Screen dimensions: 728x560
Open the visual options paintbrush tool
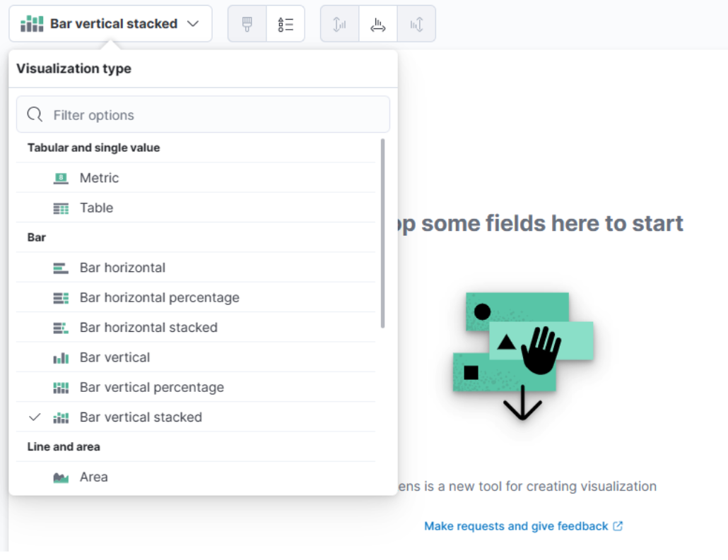coord(246,23)
